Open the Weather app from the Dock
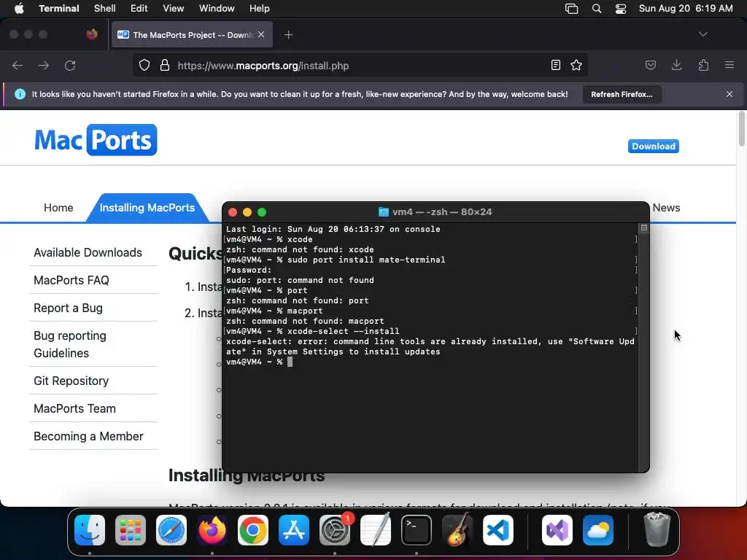Image resolution: width=747 pixels, height=560 pixels. click(x=598, y=530)
